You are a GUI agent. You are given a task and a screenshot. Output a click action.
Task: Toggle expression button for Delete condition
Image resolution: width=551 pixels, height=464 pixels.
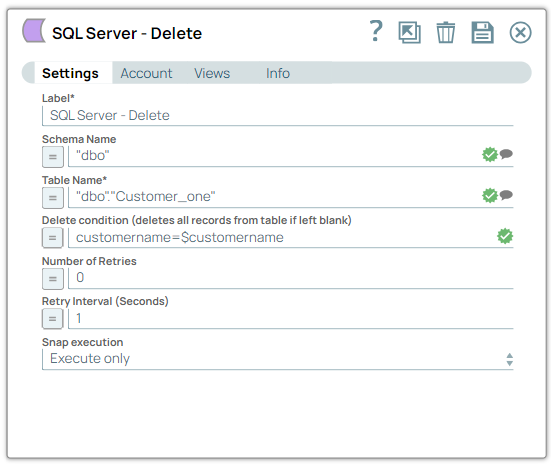[53, 238]
